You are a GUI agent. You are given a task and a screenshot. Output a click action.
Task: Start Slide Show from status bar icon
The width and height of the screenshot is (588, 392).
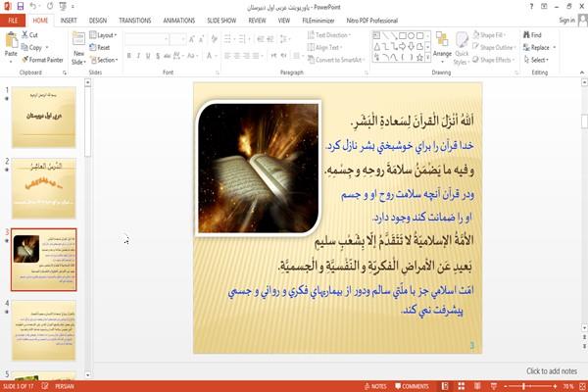(494, 386)
